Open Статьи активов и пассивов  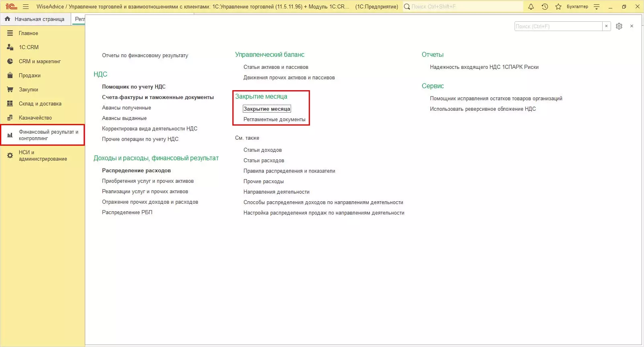point(276,67)
